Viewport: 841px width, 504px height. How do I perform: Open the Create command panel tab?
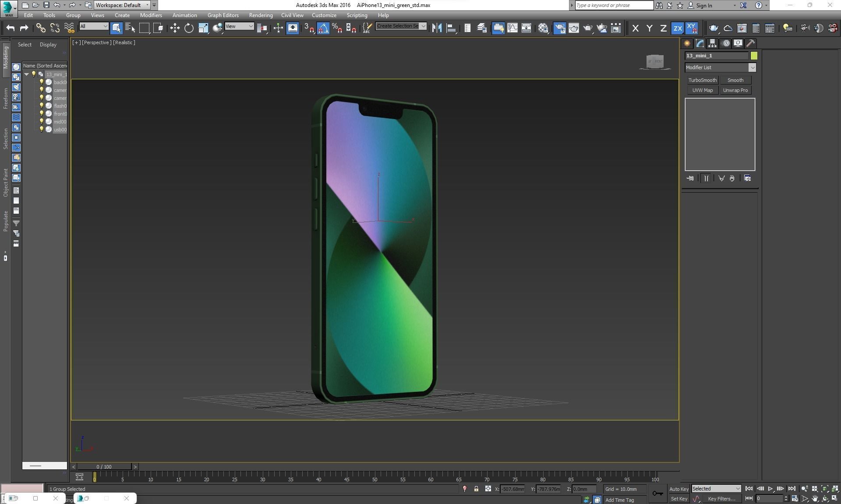(x=687, y=43)
